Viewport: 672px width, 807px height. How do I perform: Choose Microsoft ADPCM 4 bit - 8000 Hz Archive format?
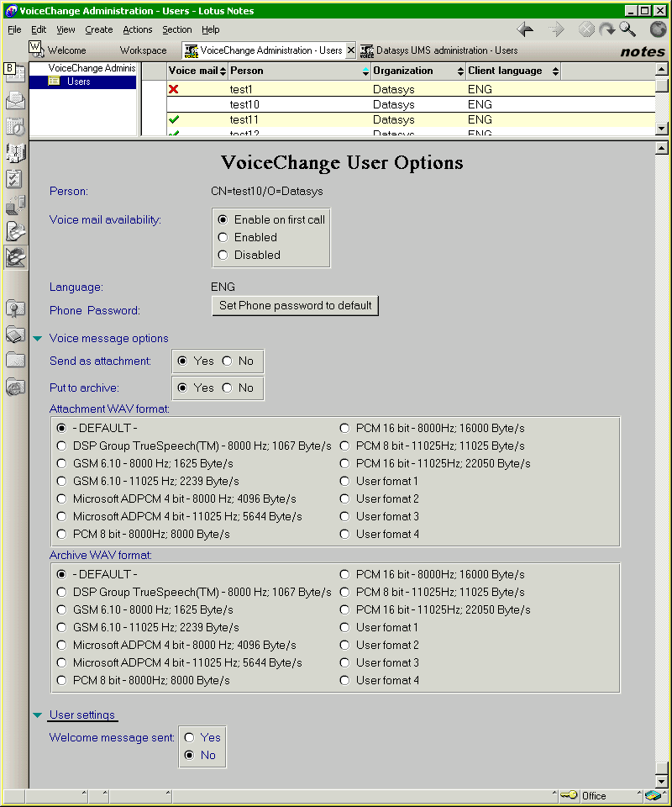click(61, 645)
